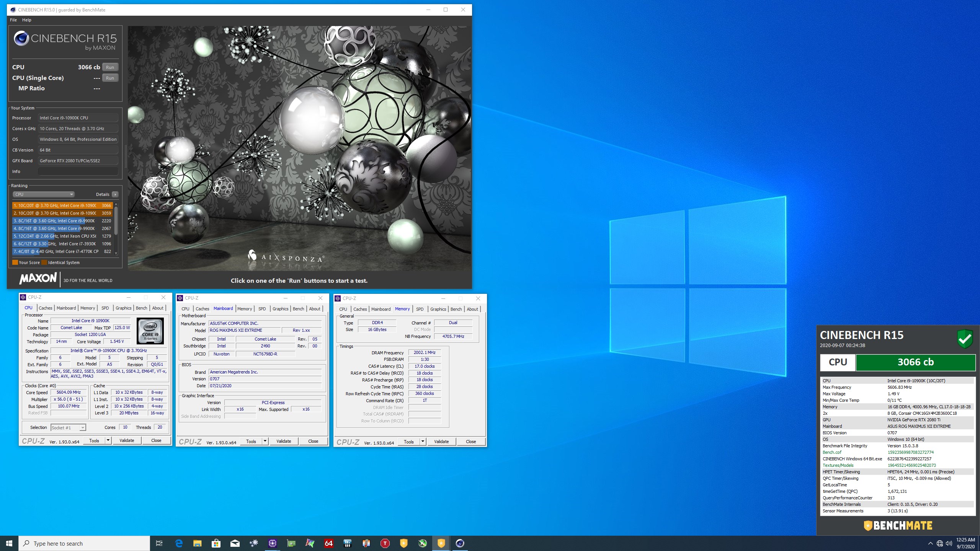Click the Identical System legend swatch
980x551 pixels.
(44, 262)
